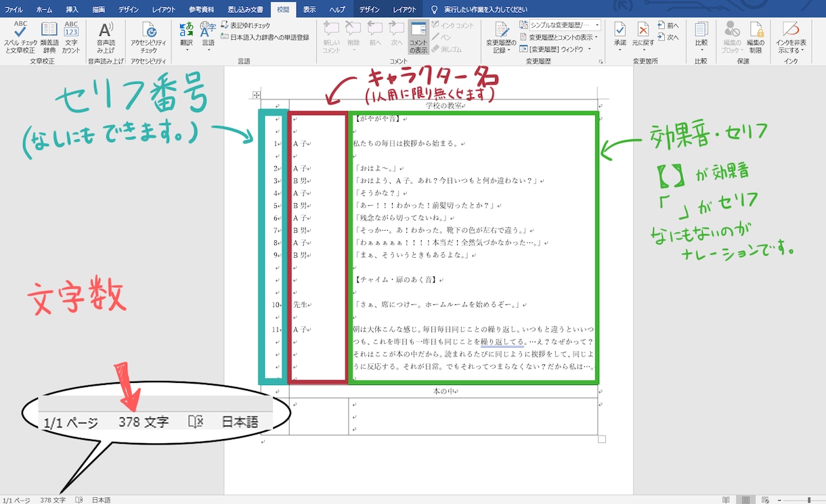
Task: Run スペルチェックと文章校正 spelling check
Action: pyautogui.click(x=20, y=37)
